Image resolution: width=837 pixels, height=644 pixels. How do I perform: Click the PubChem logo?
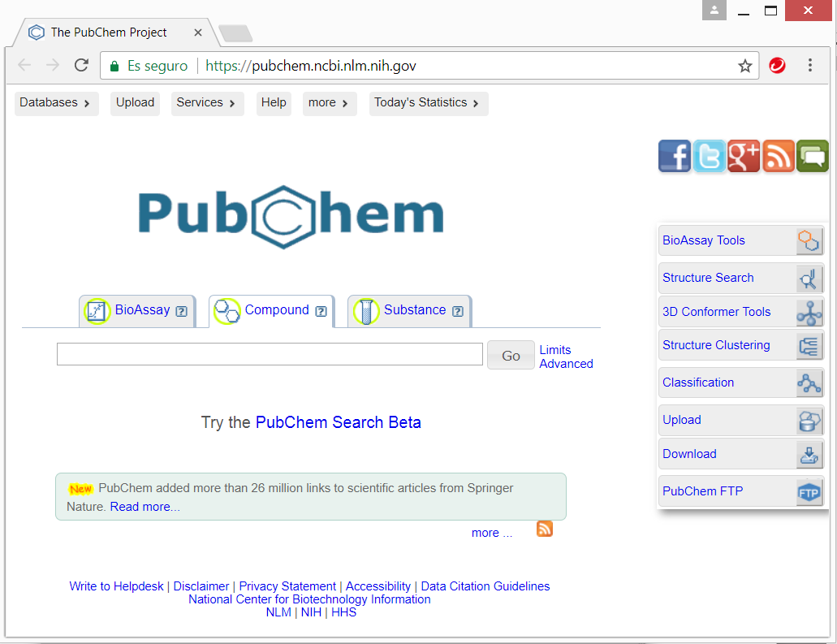tap(291, 216)
